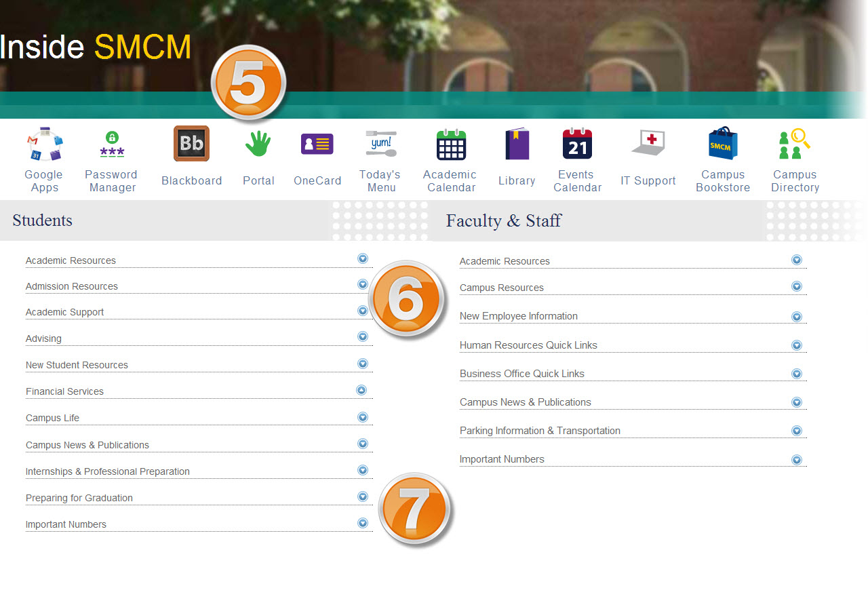The image size is (868, 603).
Task: Click 'Academic Support' text
Action: [x=64, y=312]
